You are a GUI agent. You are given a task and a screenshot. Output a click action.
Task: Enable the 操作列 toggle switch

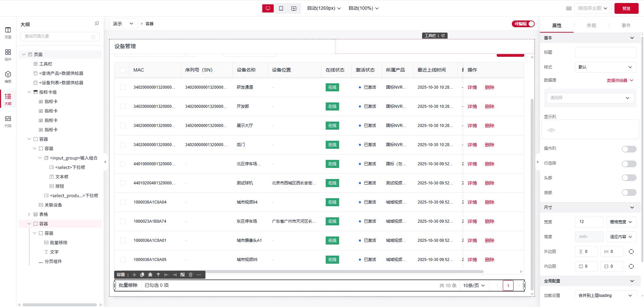pyautogui.click(x=629, y=149)
